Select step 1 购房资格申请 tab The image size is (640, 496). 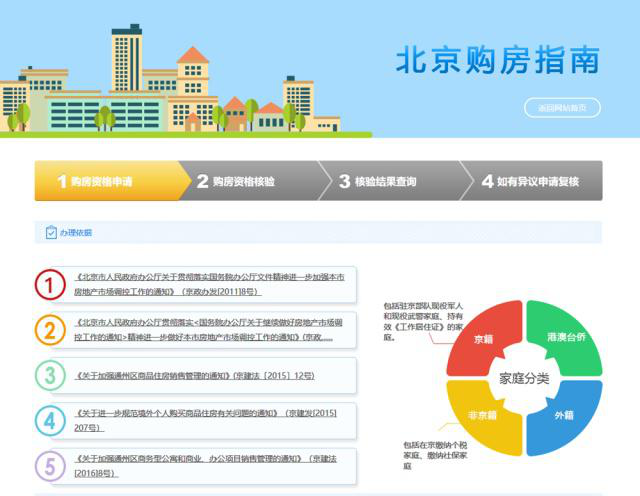(x=112, y=181)
